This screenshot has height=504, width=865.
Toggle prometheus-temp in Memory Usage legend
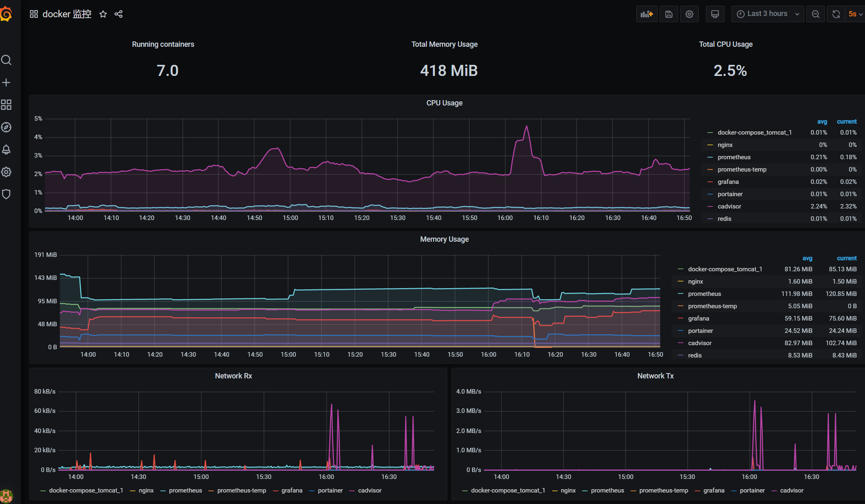[713, 306]
